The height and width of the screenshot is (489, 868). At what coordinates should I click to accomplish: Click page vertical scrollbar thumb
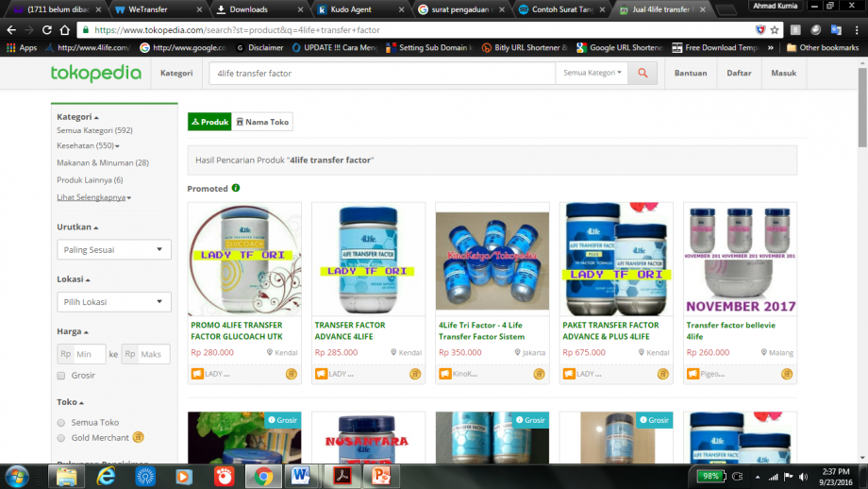(x=862, y=108)
